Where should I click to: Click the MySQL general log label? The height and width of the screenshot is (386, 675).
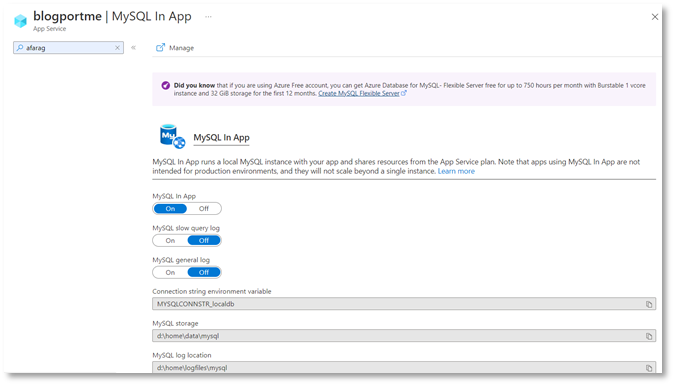click(181, 260)
